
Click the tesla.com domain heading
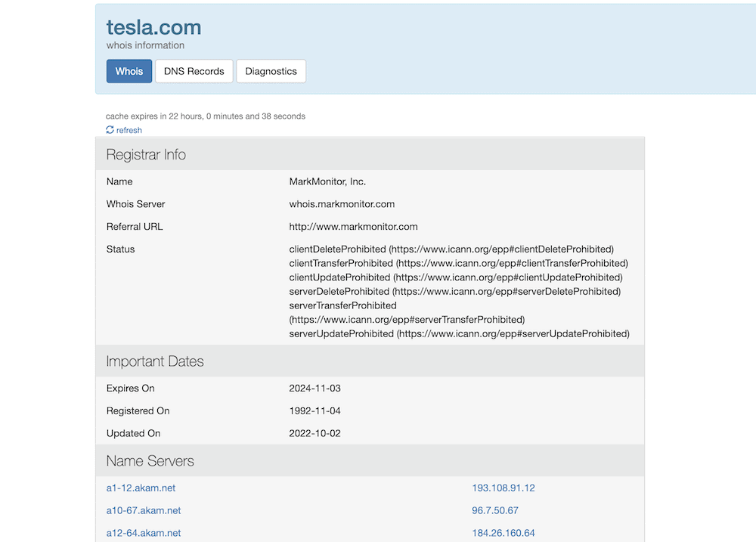[x=153, y=27]
